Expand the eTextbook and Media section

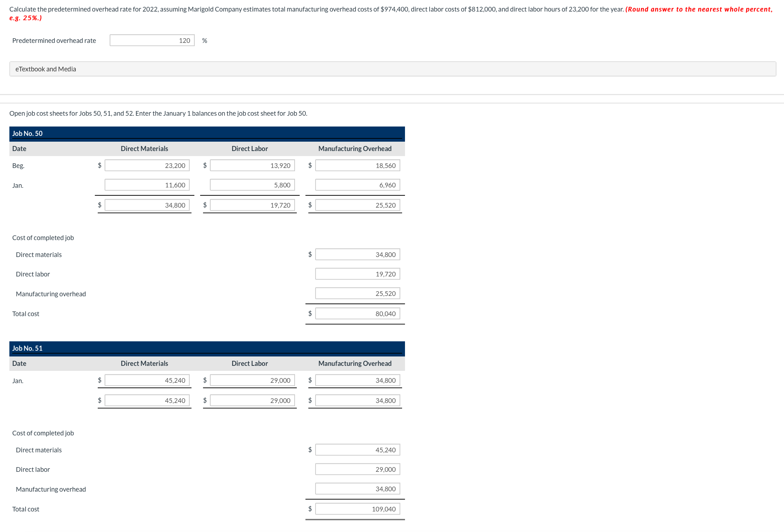[x=46, y=68]
